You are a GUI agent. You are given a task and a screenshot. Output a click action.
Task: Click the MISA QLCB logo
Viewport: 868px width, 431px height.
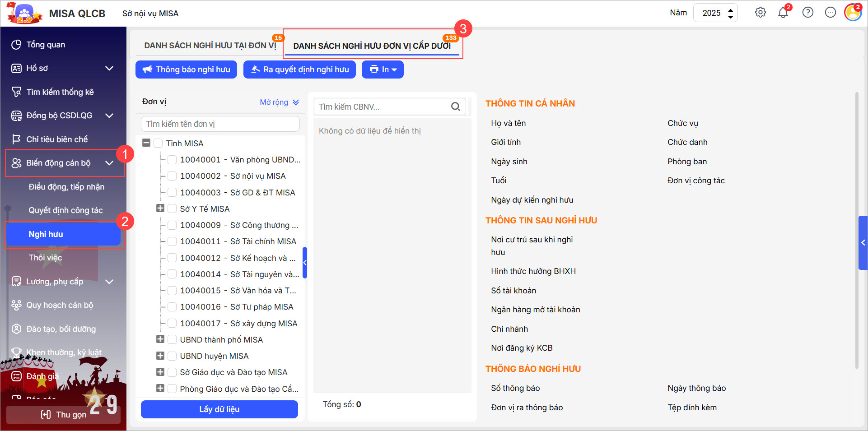pyautogui.click(x=24, y=14)
